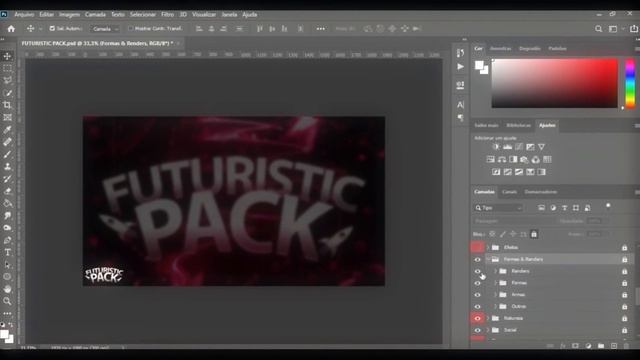Hide the Outros group

pyautogui.click(x=477, y=307)
